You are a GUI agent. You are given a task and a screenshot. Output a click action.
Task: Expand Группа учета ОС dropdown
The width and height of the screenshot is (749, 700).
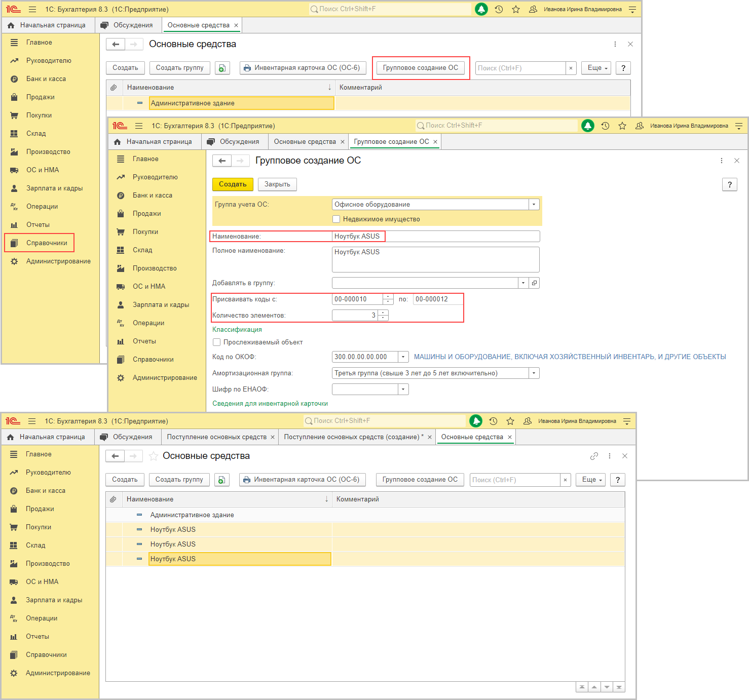(534, 205)
